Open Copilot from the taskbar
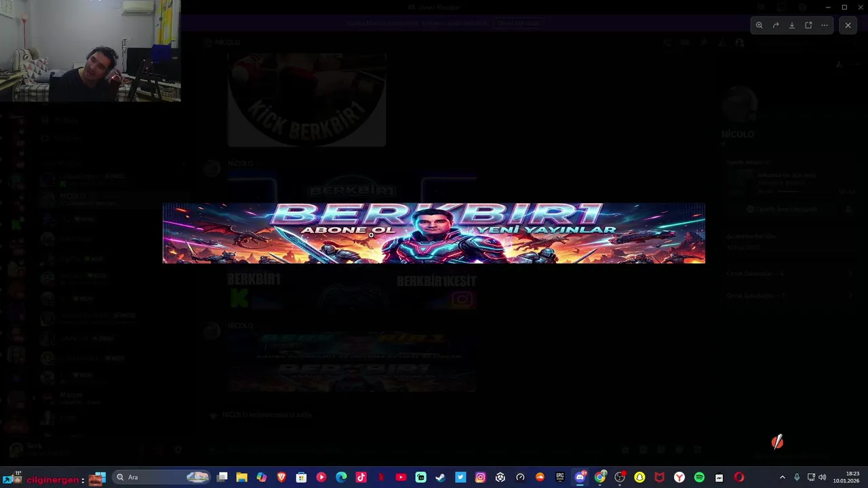The image size is (868, 488). [261, 478]
